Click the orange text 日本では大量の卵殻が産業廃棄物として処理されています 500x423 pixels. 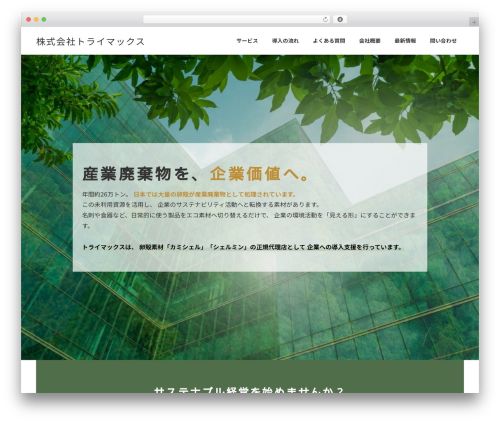(x=214, y=194)
